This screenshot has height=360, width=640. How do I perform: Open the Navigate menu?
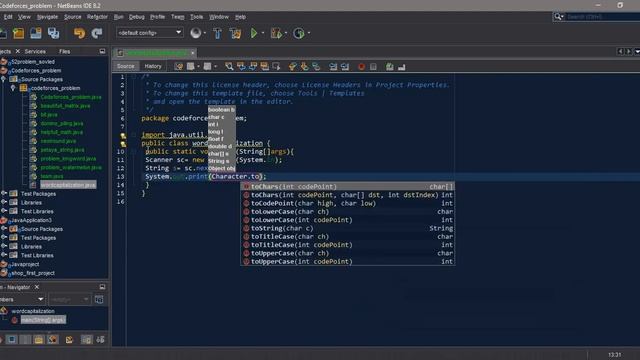pyautogui.click(x=47, y=17)
